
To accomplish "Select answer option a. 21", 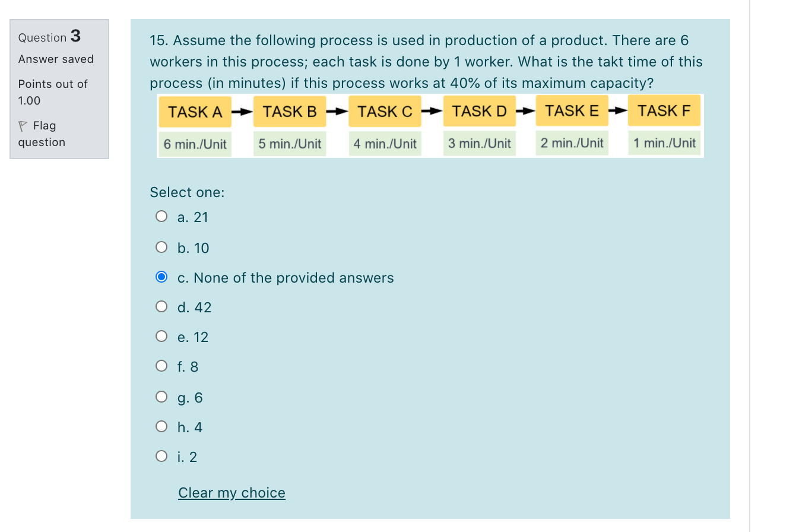I will point(161,217).
